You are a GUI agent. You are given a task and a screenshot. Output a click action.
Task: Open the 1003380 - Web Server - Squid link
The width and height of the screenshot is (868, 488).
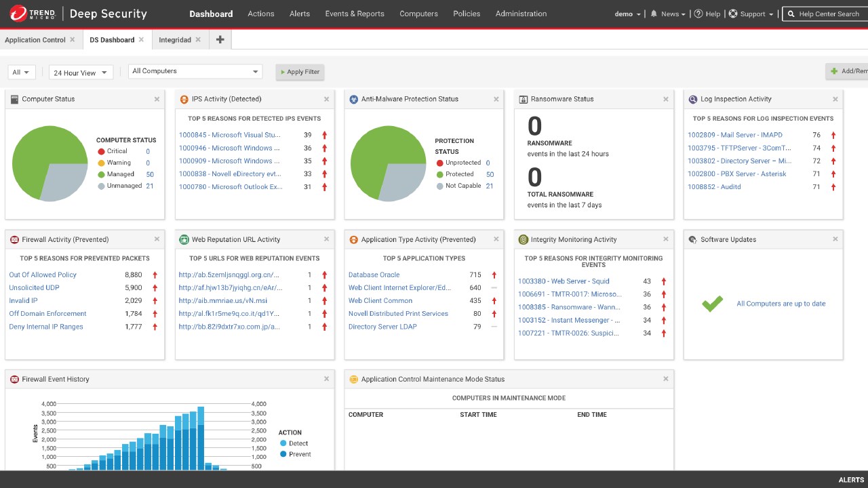tap(564, 281)
